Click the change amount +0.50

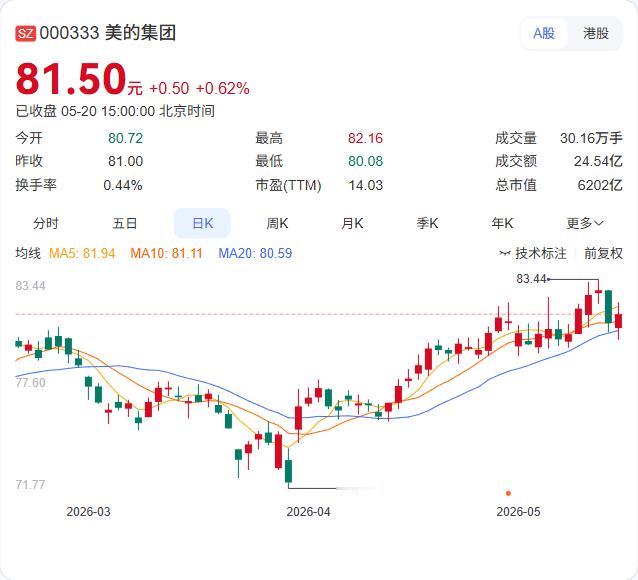[169, 88]
